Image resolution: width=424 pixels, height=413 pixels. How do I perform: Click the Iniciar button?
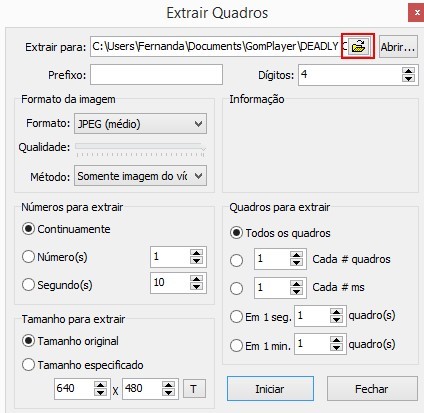click(270, 389)
